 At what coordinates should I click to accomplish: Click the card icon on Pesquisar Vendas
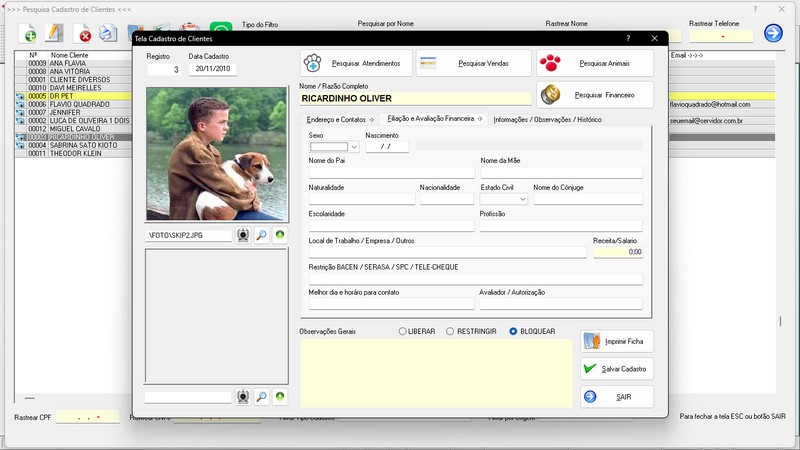tap(428, 63)
